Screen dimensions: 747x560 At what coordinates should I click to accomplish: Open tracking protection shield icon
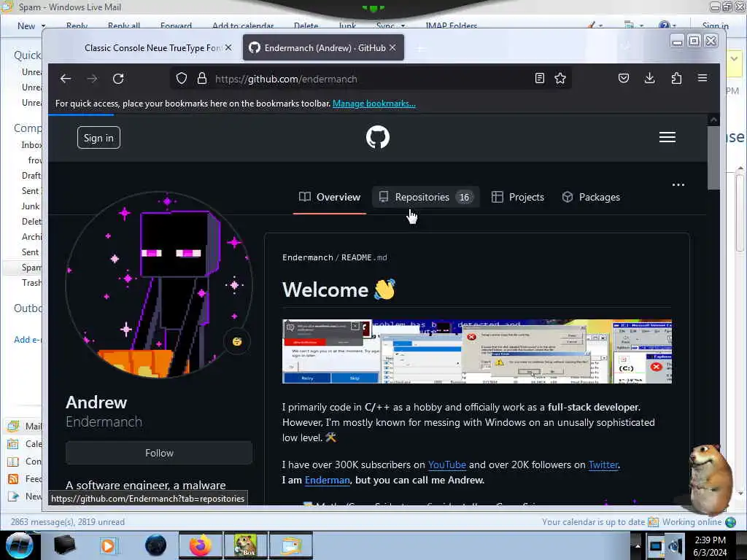pos(182,79)
